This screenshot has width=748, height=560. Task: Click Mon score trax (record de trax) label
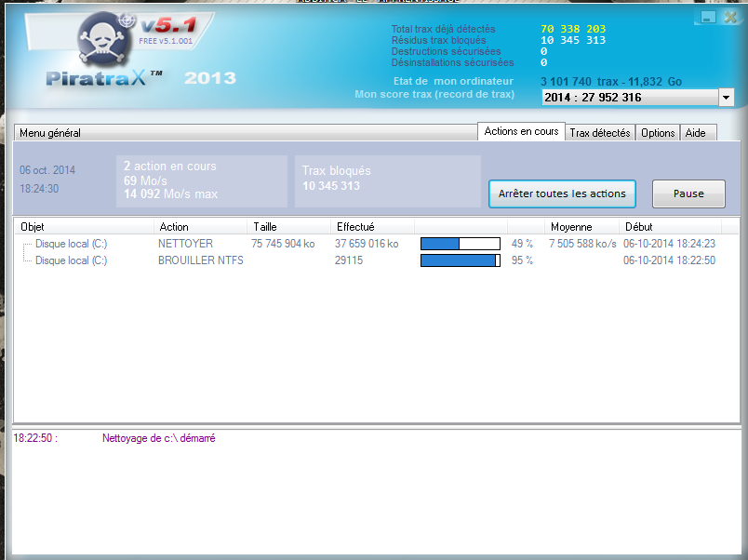click(434, 94)
